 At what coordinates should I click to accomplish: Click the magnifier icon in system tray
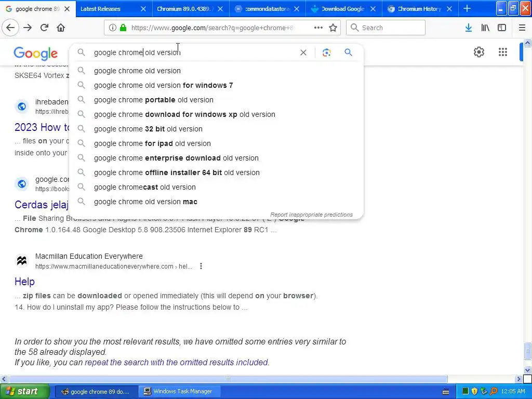click(494, 392)
